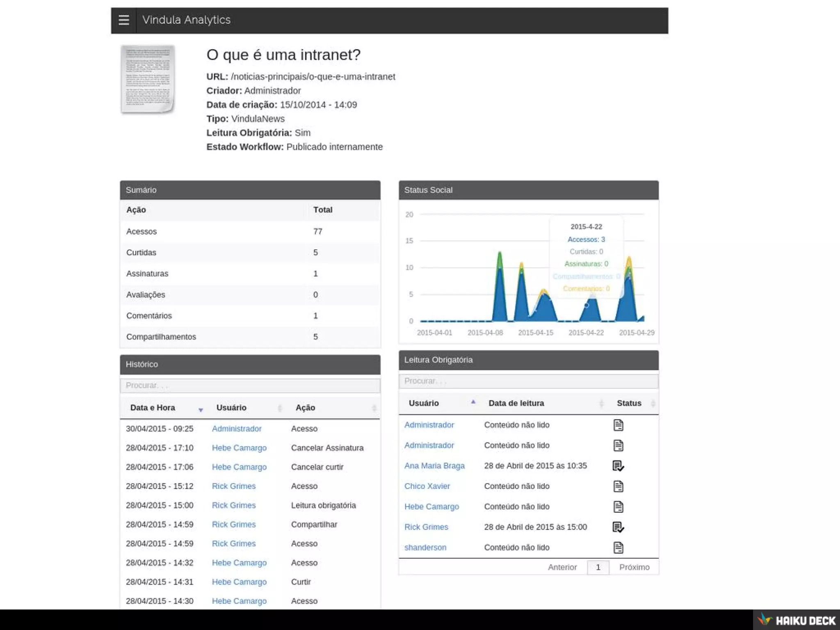Click the 2015-04-22 data point on chart
This screenshot has height=630, width=840.
coord(586,305)
